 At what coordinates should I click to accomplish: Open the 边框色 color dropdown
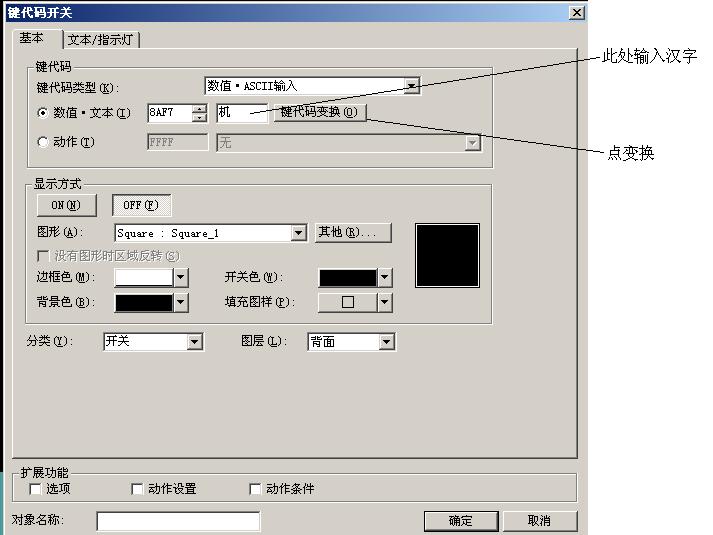tap(181, 277)
